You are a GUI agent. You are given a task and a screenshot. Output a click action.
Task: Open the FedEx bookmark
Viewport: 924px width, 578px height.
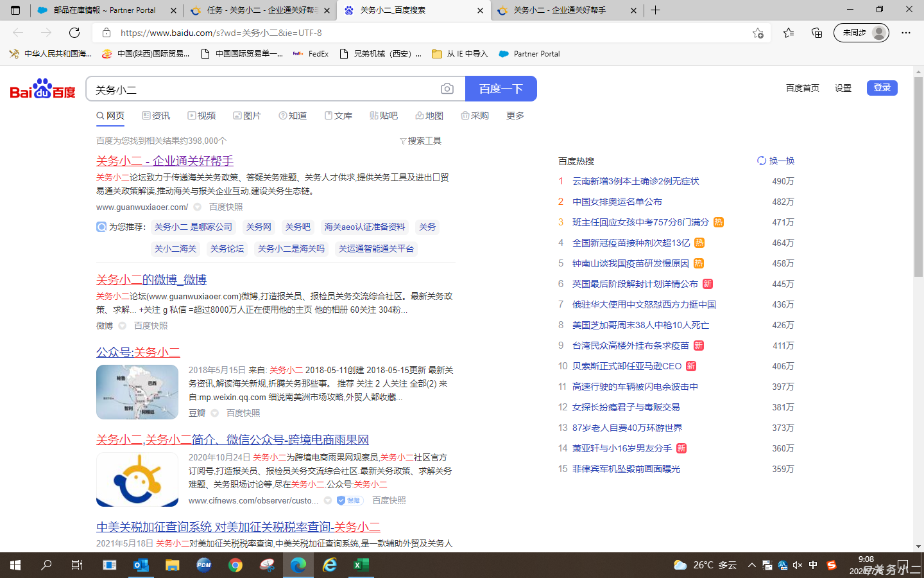[311, 54]
